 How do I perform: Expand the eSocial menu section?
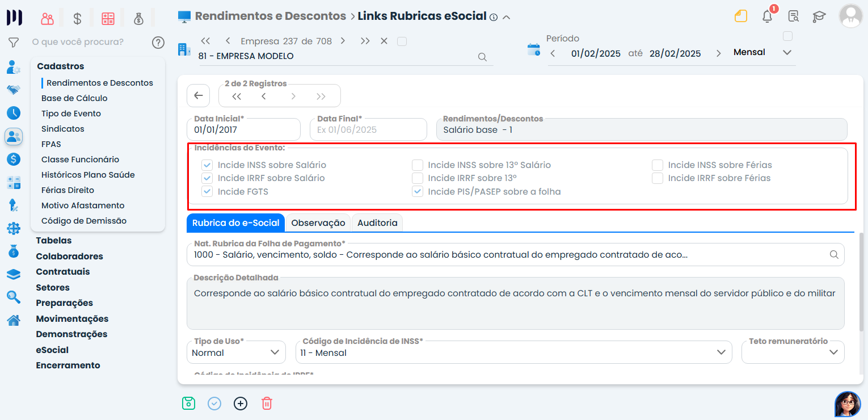pyautogui.click(x=52, y=350)
